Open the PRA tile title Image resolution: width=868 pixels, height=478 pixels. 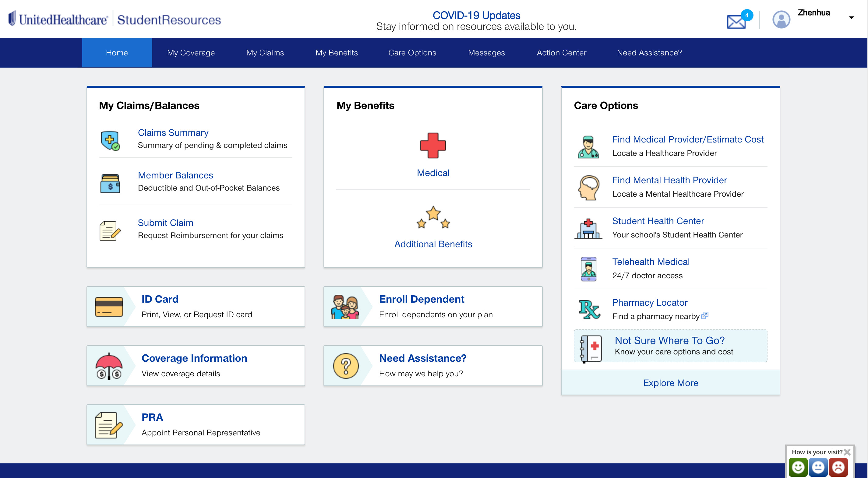[152, 417]
